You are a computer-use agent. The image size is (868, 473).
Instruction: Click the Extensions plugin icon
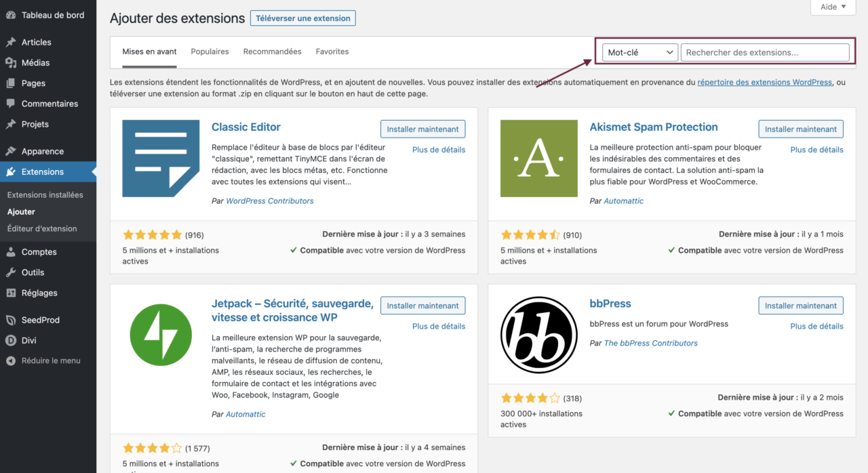tap(11, 171)
